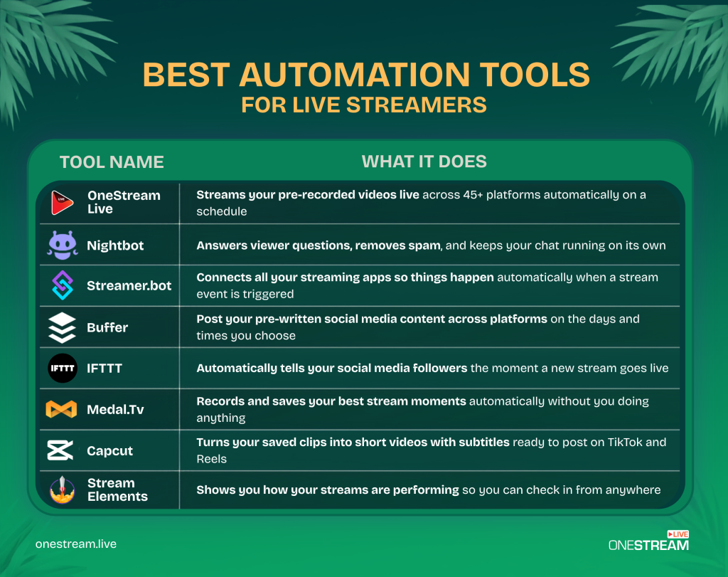Select the "IFTTT" tool name

tap(105, 369)
